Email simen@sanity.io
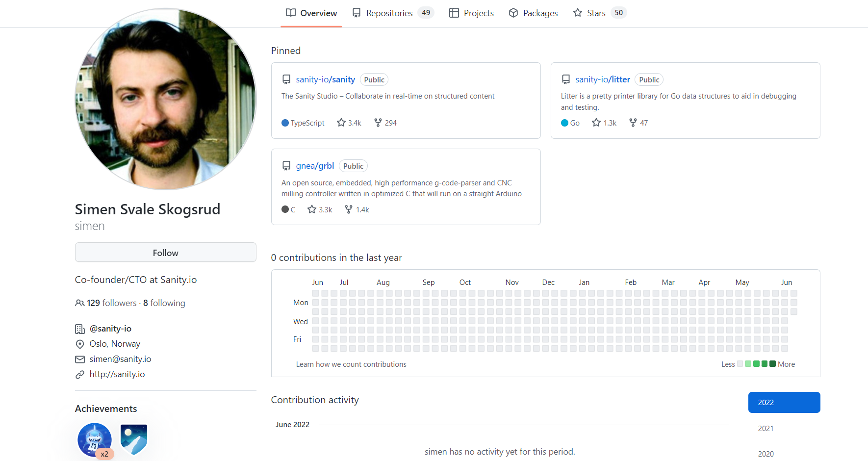Screen dimensions: 868x461 pyautogui.click(x=120, y=359)
